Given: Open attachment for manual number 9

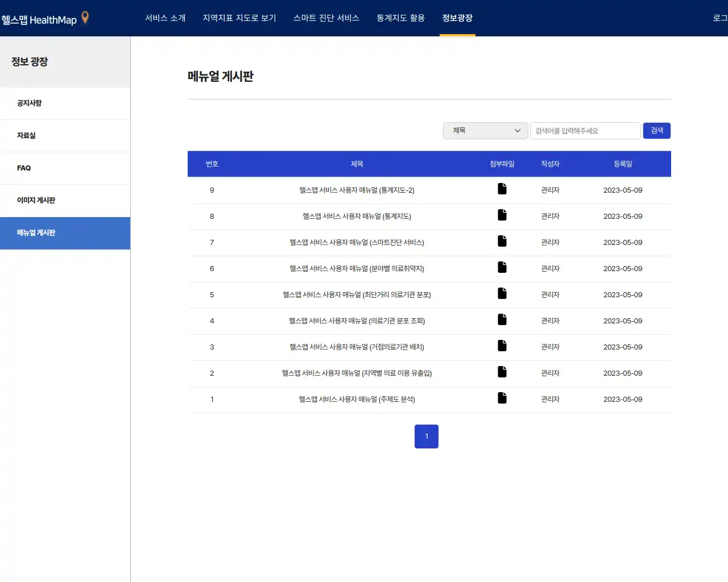Looking at the screenshot, I should (502, 189).
